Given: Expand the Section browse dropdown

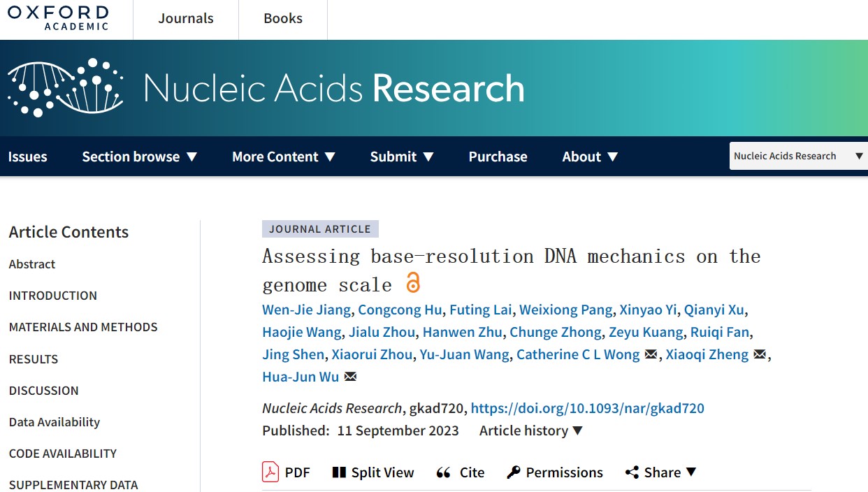Looking at the screenshot, I should (140, 157).
